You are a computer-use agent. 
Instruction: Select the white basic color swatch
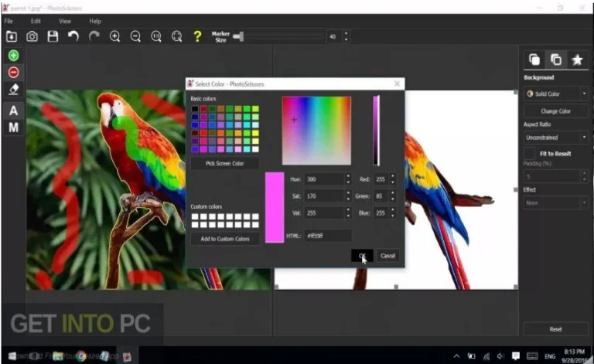(255, 149)
